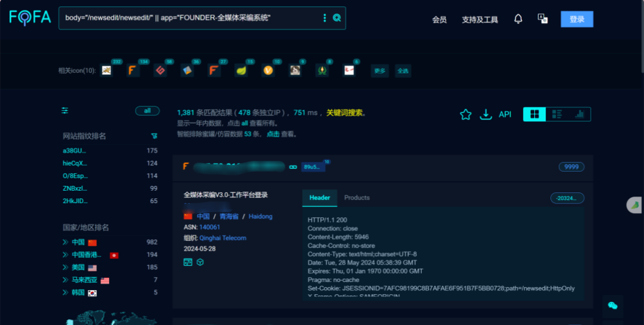This screenshot has height=325, width=644.
Task: View source code icon under 2024-05-28
Action: [x=188, y=262]
